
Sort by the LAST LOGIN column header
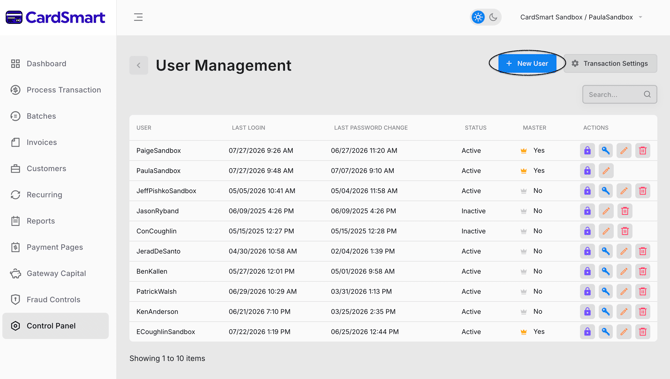pos(248,128)
